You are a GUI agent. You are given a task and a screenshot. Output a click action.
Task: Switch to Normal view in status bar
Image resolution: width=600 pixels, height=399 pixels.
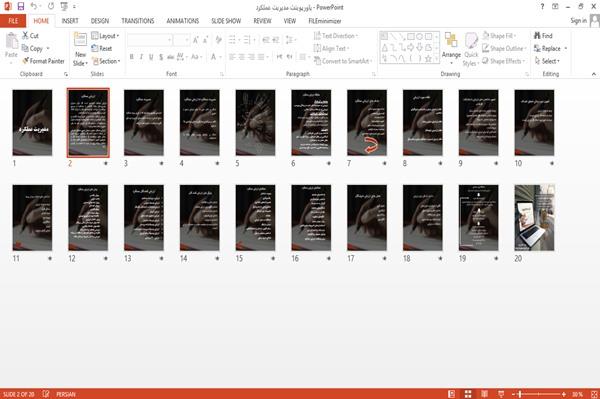(x=452, y=394)
